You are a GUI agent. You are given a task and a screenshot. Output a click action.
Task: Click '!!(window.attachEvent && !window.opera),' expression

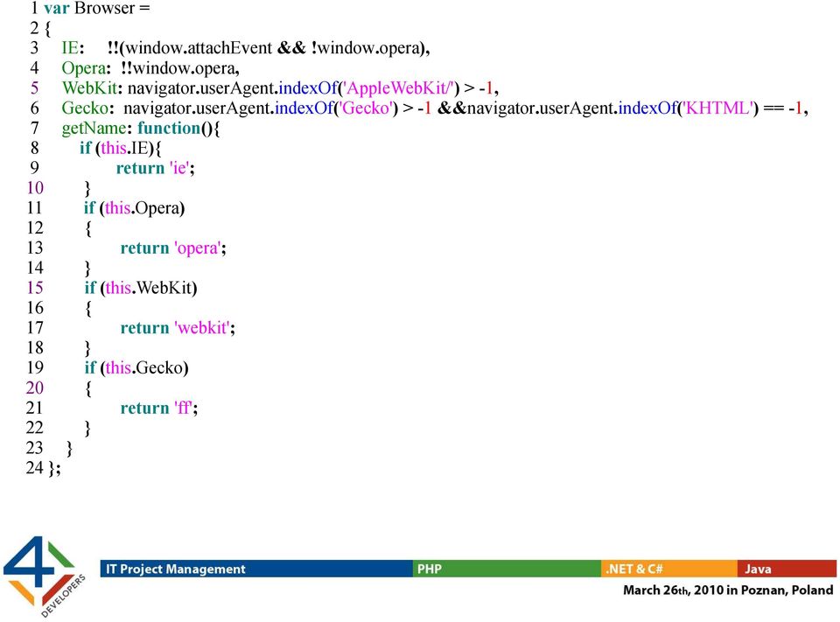[269, 48]
